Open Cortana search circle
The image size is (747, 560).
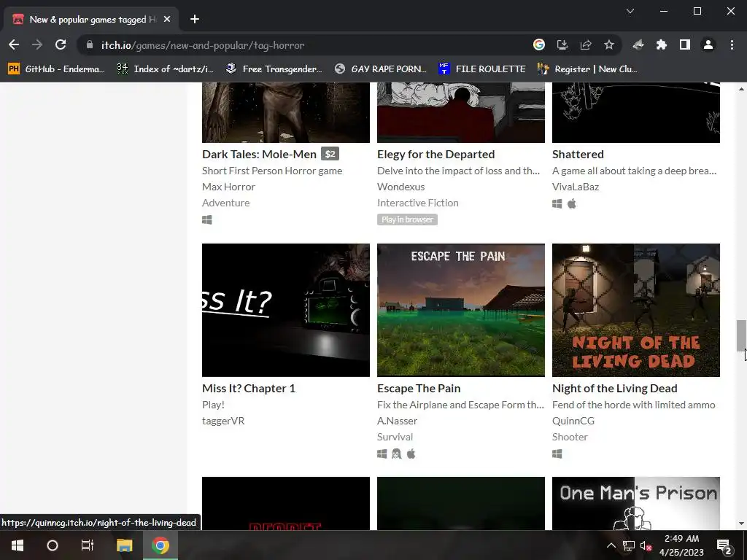point(53,545)
